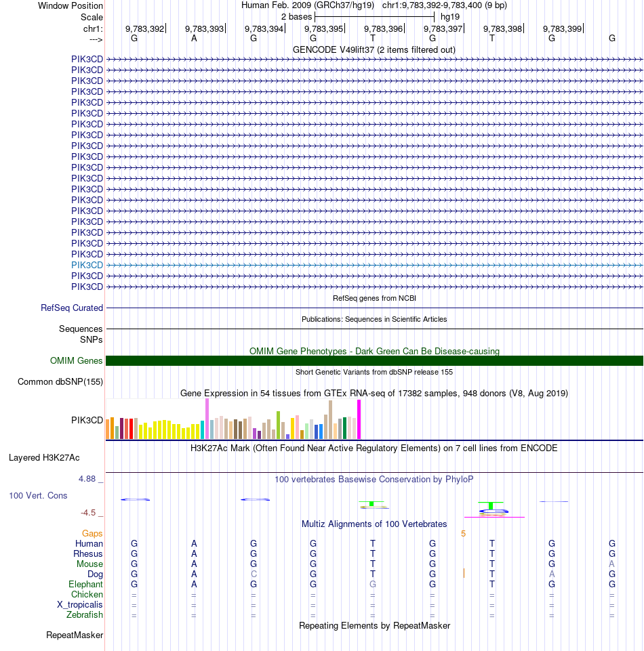Open the GENCODE V49lift37 track title
644x651 pixels.
(374, 50)
